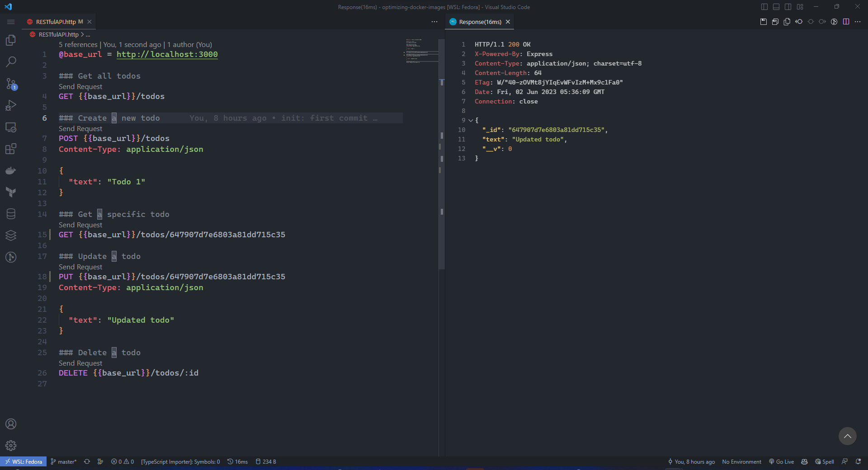Open the Docker panel in activity bar
The width and height of the screenshot is (868, 470).
tap(11, 170)
